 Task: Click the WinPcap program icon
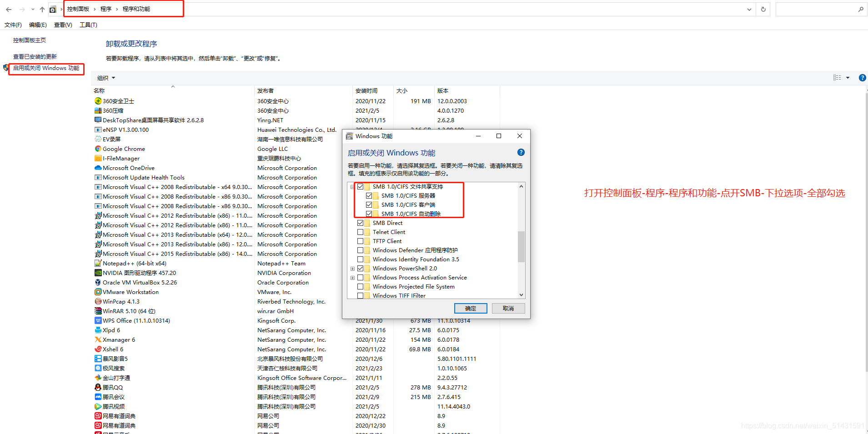click(98, 301)
